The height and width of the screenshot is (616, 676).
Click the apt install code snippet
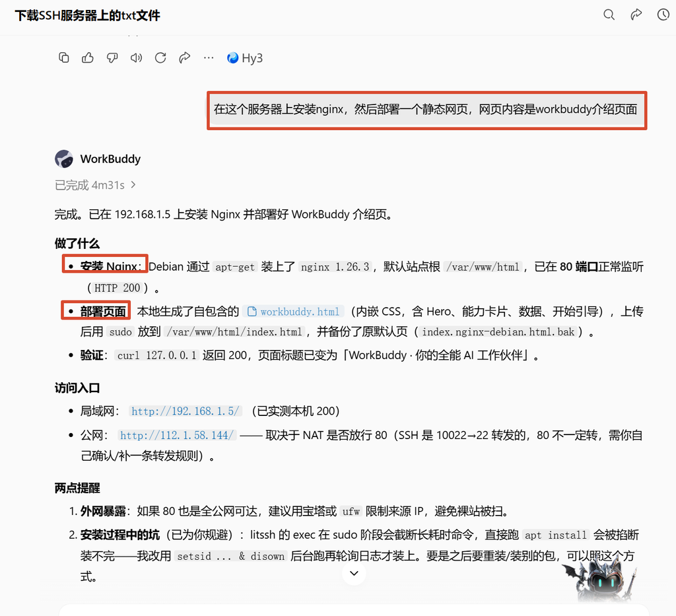(x=556, y=535)
